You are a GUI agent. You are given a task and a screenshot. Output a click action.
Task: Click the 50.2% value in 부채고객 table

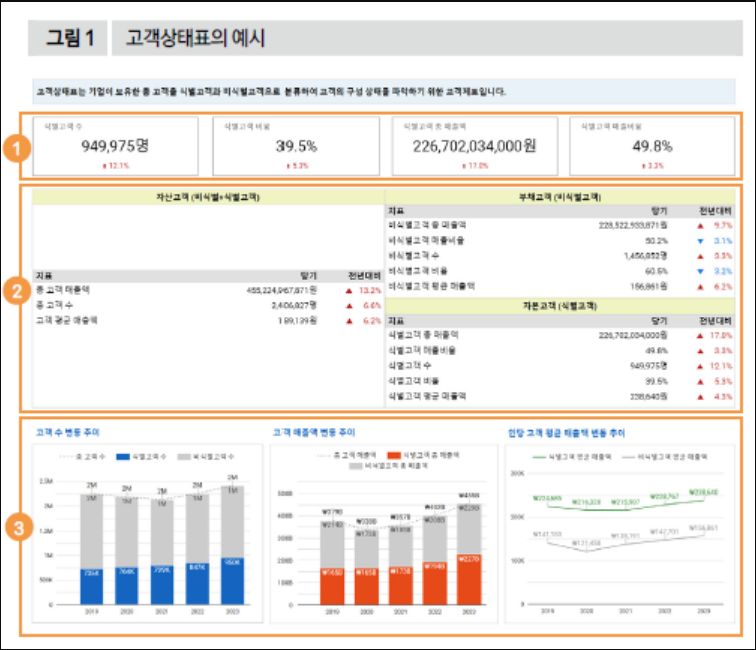click(656, 241)
